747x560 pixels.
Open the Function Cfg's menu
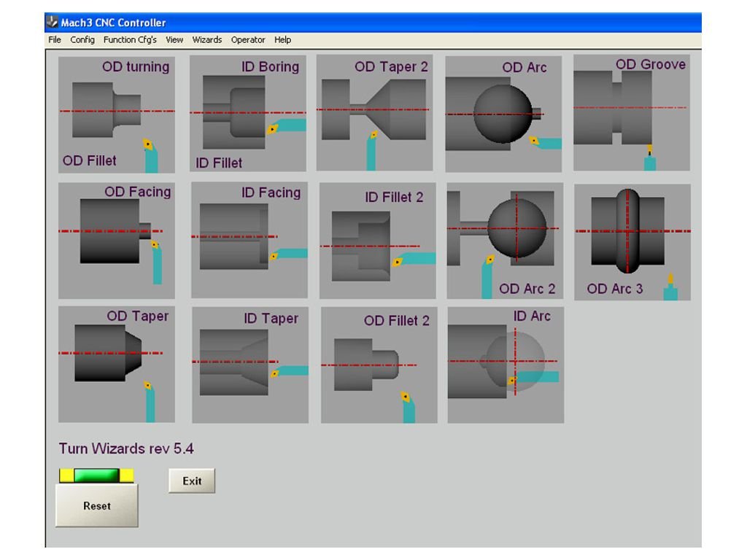(130, 40)
